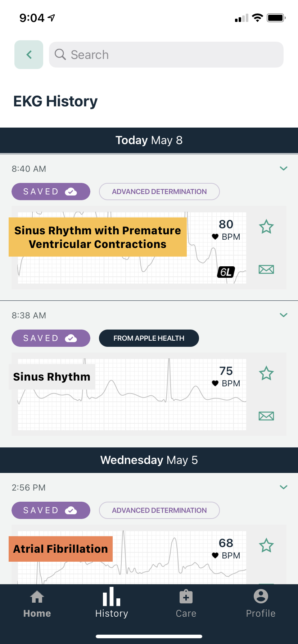
Task: Tap the envelope icon to email the 8:40 AM EKG
Action: pos(266,269)
